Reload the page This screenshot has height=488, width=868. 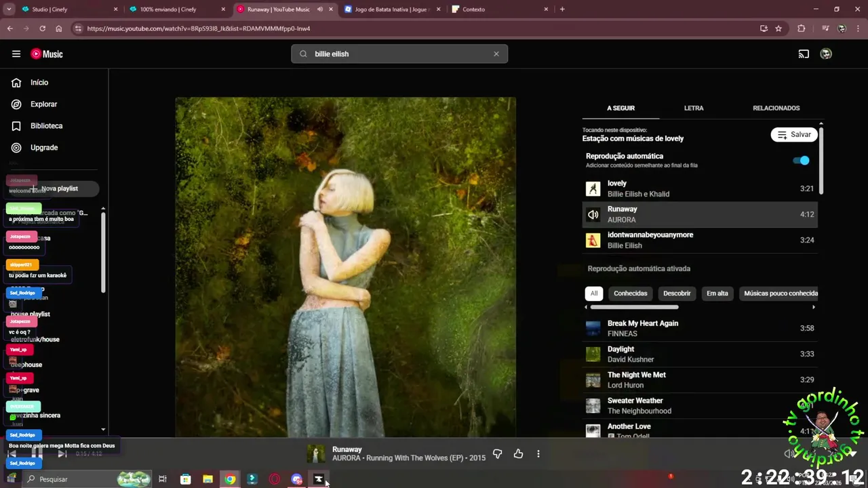(42, 28)
